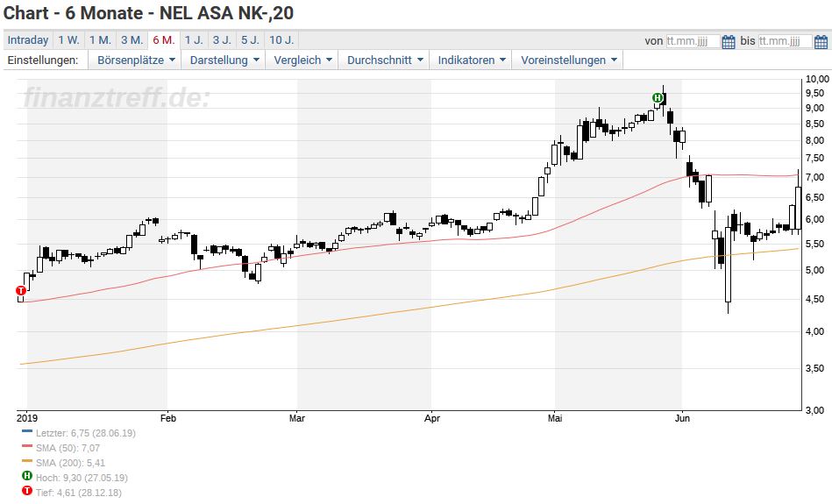Click legend text 'Hoch: 9,30 (27.05.19)'

[82, 478]
